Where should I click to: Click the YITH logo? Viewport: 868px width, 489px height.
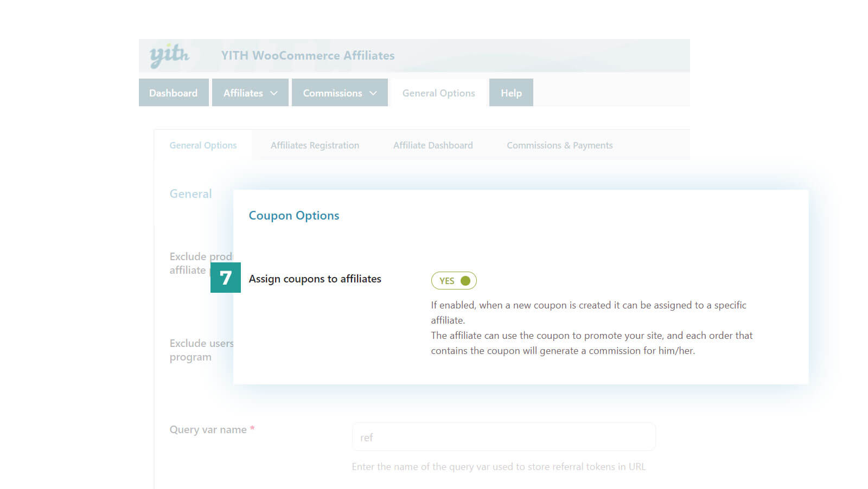click(x=169, y=55)
